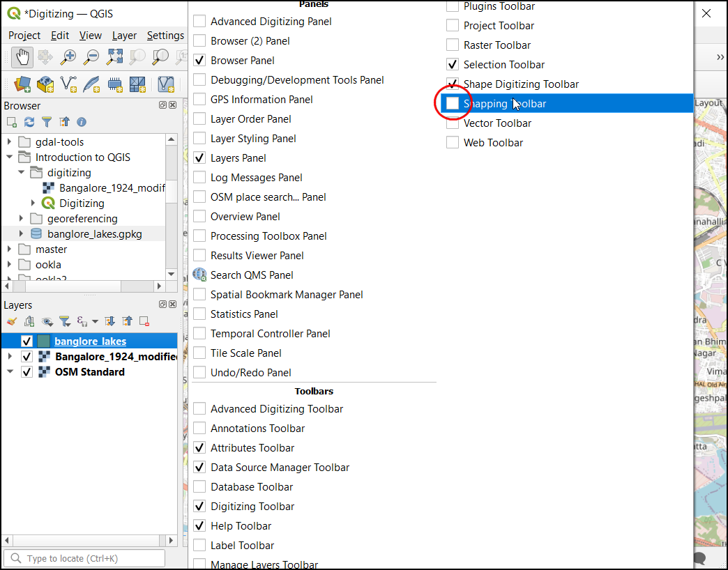Click Filter Legend by Expression epsilon icon
The image size is (728, 570).
[82, 321]
